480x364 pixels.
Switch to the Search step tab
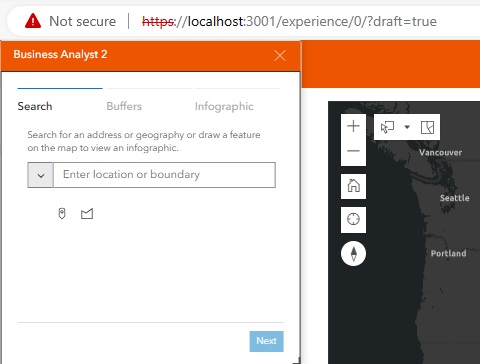pyautogui.click(x=35, y=106)
